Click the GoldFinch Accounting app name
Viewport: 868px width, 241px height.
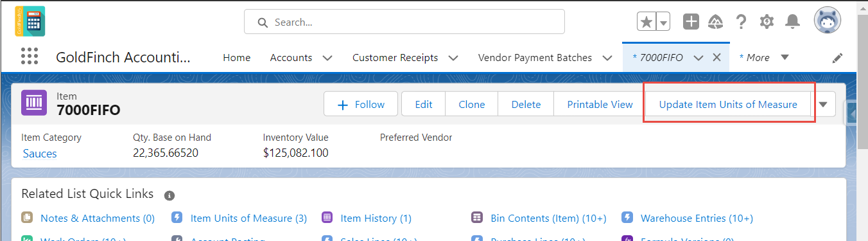pos(124,57)
